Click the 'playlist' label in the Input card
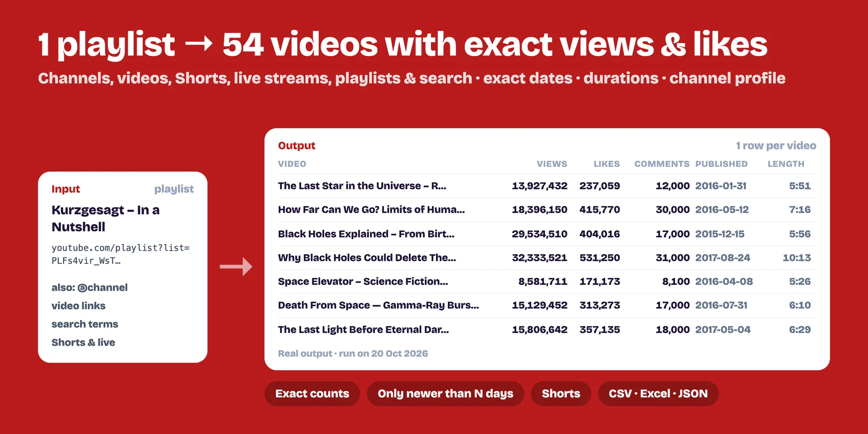The image size is (868, 434). [x=174, y=189]
